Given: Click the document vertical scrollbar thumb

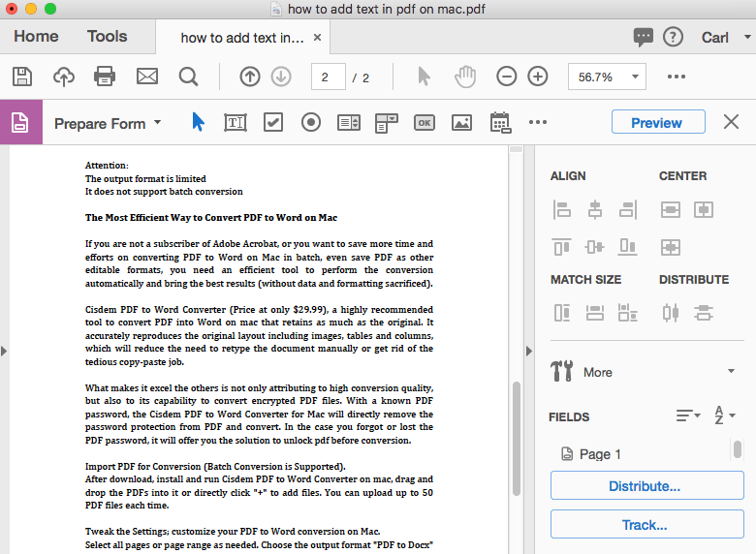Looking at the screenshot, I should [x=517, y=439].
